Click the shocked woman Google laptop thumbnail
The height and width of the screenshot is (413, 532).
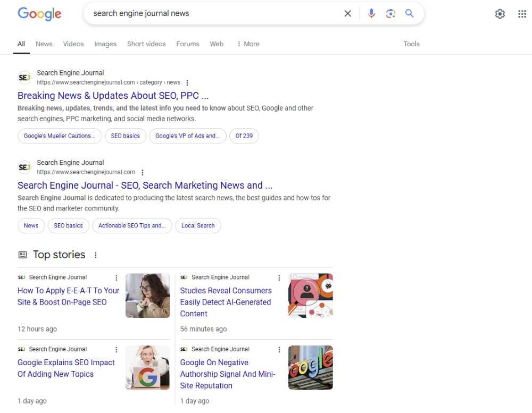click(x=147, y=368)
